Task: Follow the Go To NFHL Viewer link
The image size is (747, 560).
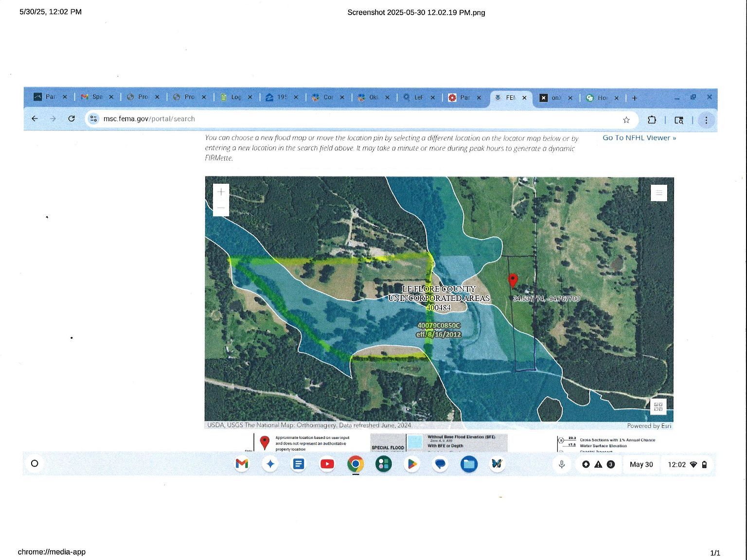Action: tap(639, 138)
